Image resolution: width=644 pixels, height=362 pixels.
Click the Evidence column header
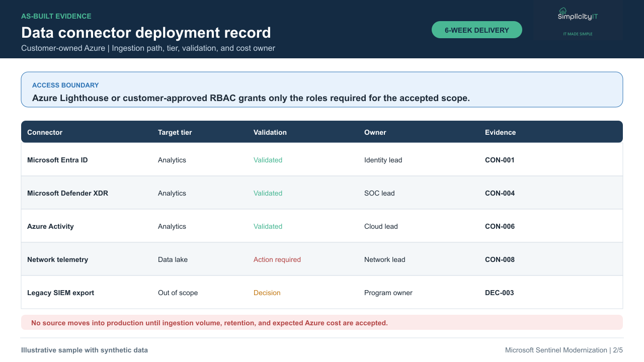tap(500, 132)
